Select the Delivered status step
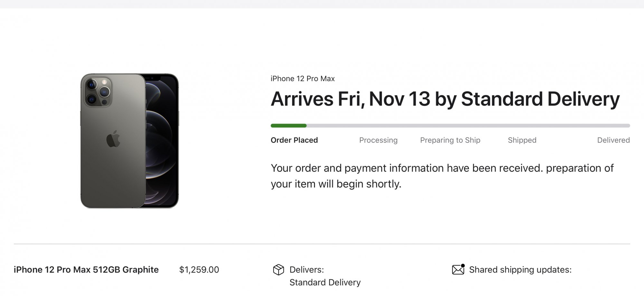Image resolution: width=644 pixels, height=296 pixels. pyautogui.click(x=613, y=140)
